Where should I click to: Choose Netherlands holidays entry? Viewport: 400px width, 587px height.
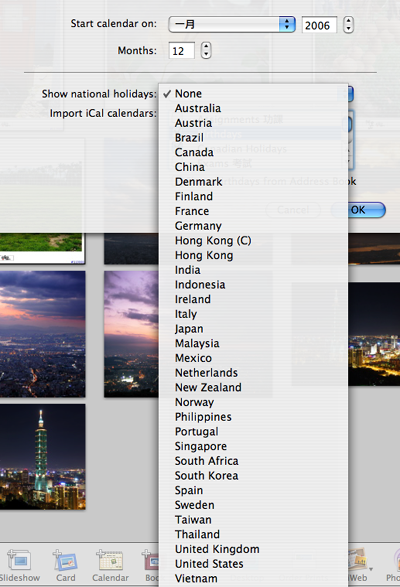(x=254, y=373)
